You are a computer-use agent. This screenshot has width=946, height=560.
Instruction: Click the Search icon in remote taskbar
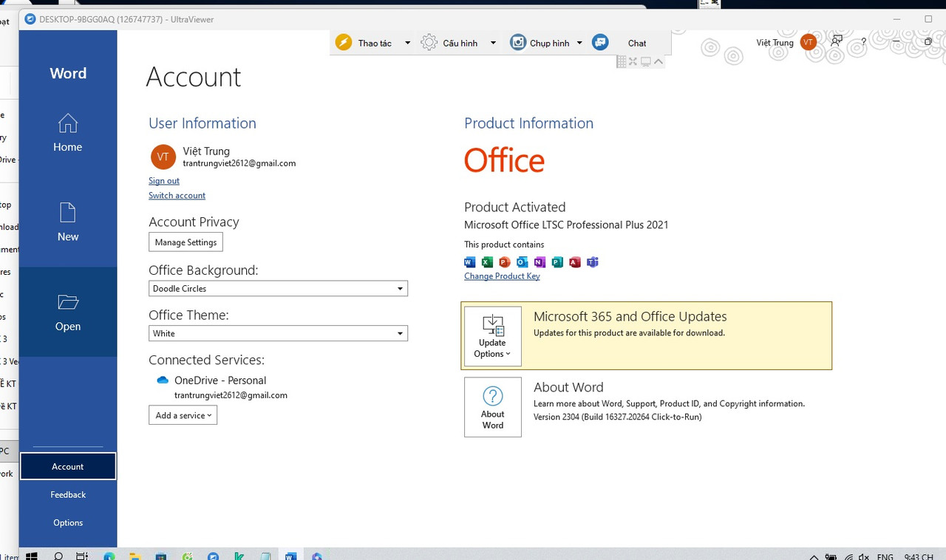[x=58, y=556]
